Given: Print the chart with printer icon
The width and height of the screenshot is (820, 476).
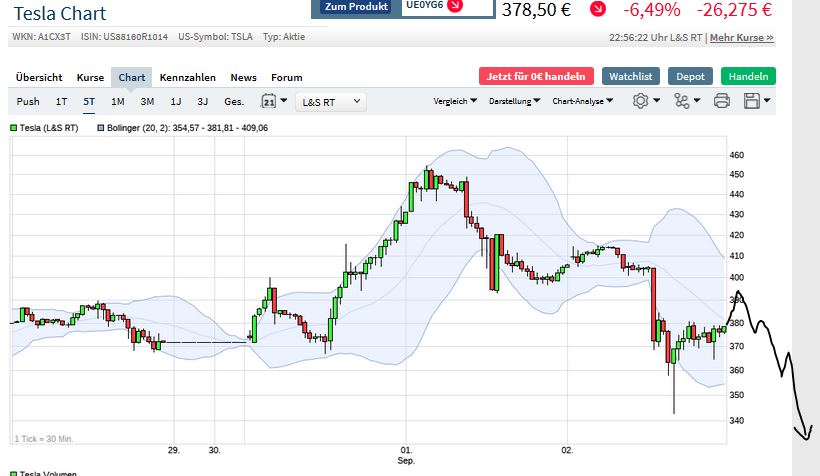Looking at the screenshot, I should pos(722,100).
